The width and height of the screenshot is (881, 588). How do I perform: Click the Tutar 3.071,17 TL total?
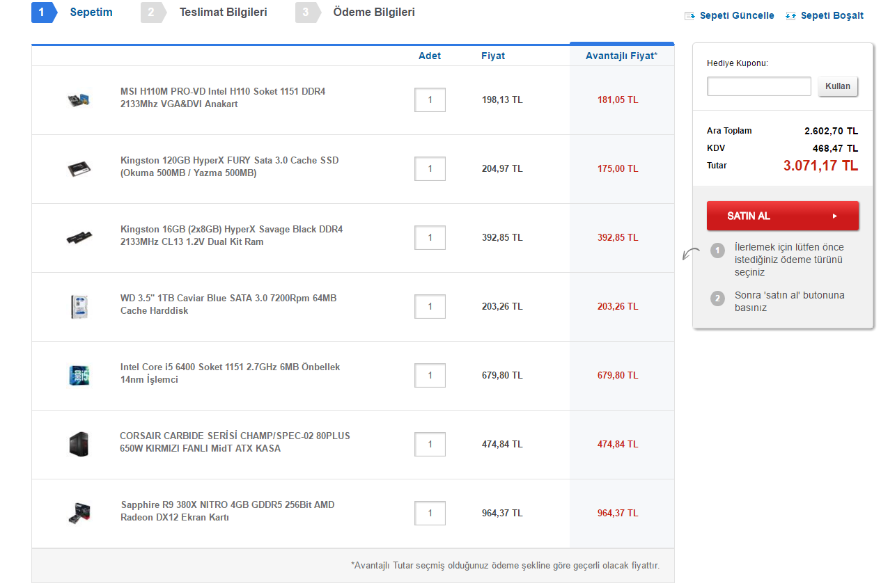[x=820, y=166]
